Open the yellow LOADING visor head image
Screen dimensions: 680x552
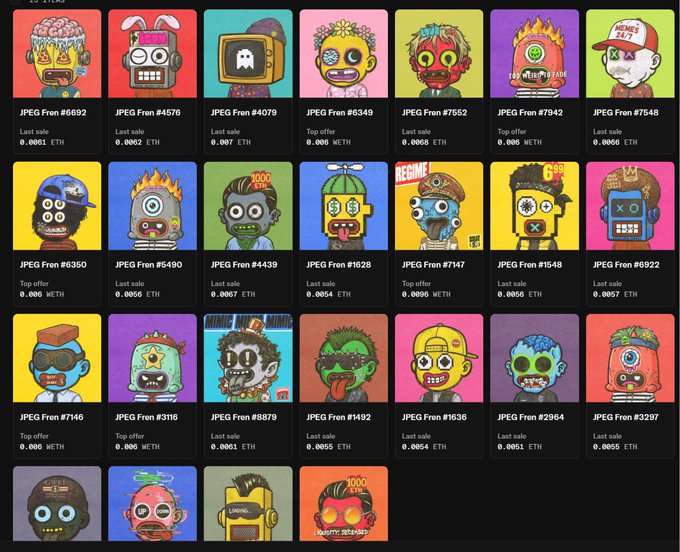(248, 503)
